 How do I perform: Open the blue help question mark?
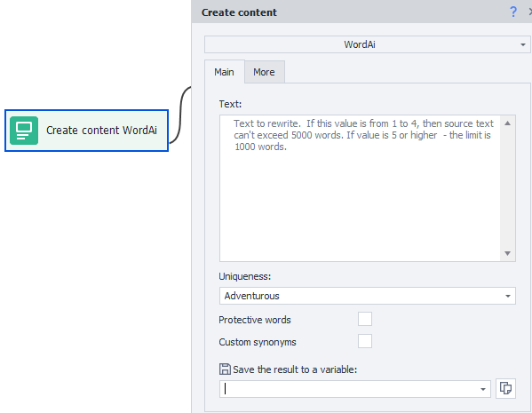513,12
